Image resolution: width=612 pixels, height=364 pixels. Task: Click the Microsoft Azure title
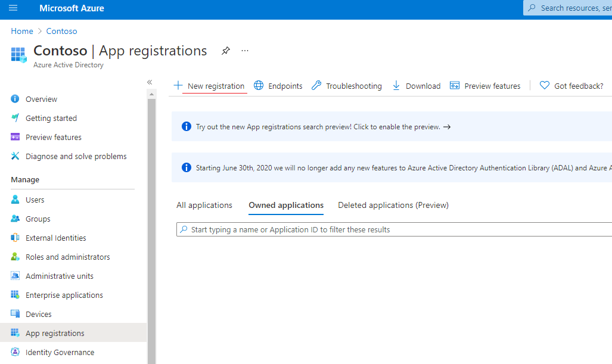72,8
